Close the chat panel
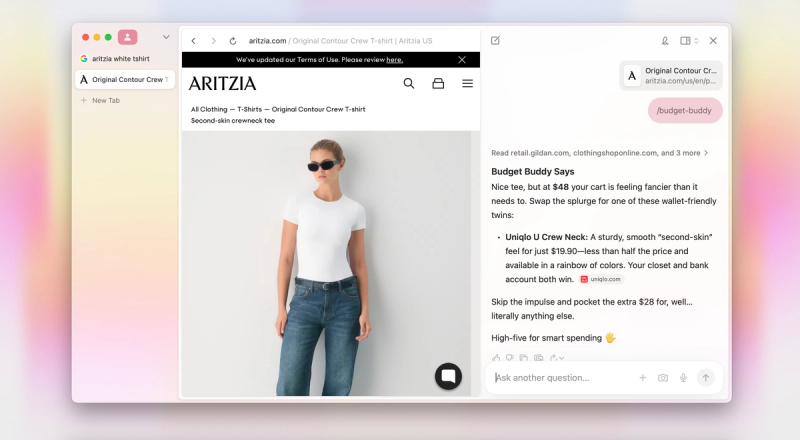 point(713,41)
